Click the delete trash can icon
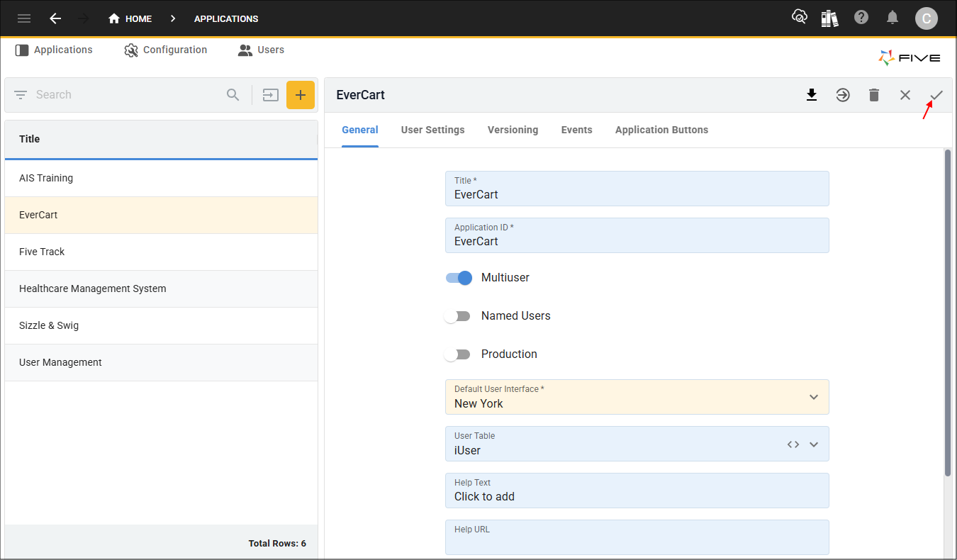Image resolution: width=957 pixels, height=560 pixels. tap(874, 95)
